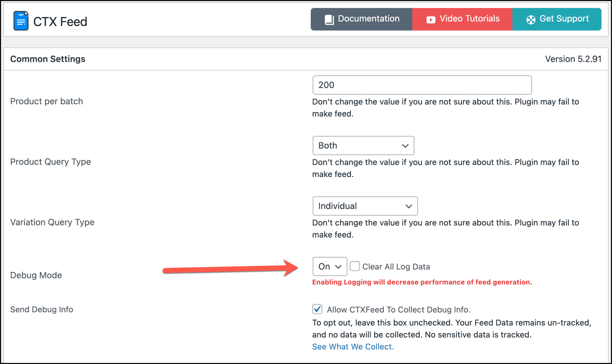Enable the Clear All Log Data checkbox
612x364 pixels.
click(354, 266)
